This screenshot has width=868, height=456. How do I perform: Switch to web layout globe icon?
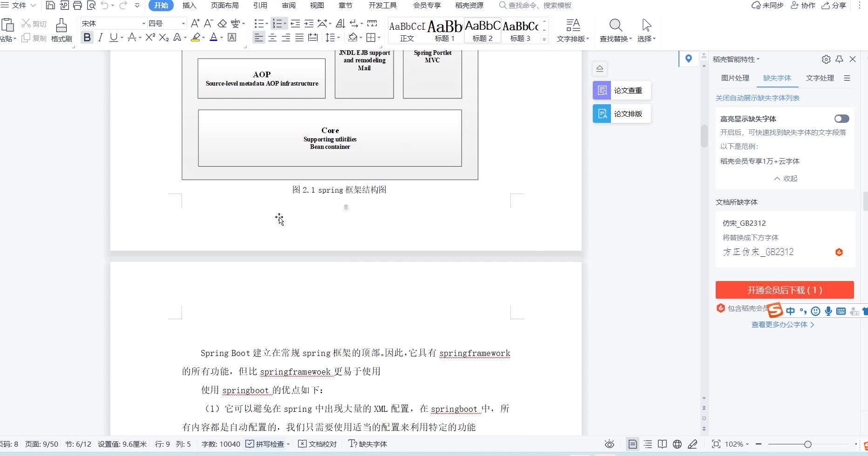click(x=677, y=444)
